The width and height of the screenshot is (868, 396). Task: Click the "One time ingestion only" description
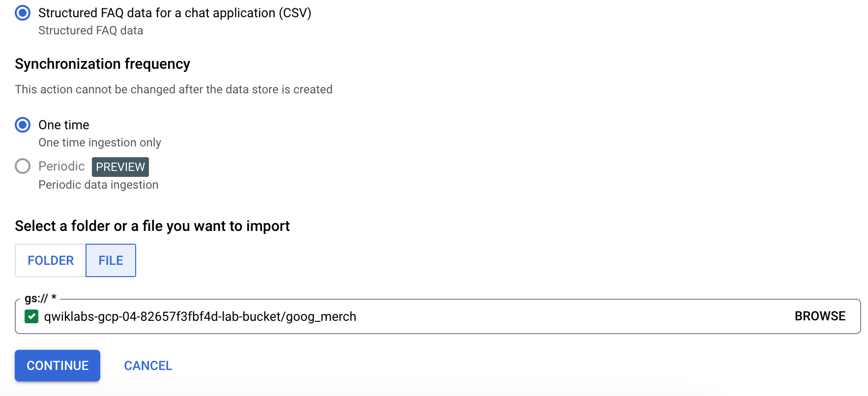pyautogui.click(x=100, y=142)
